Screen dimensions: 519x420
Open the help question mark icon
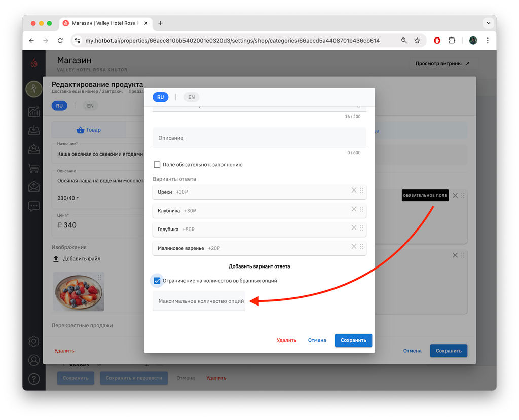[34, 378]
